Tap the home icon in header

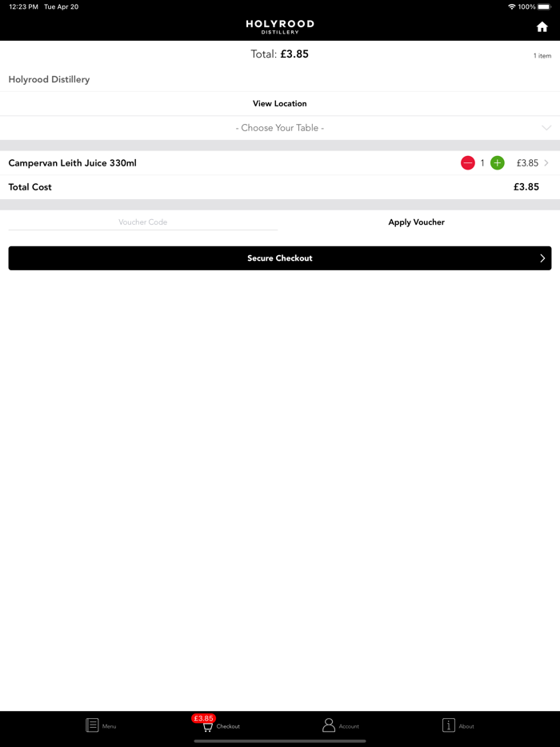[542, 27]
